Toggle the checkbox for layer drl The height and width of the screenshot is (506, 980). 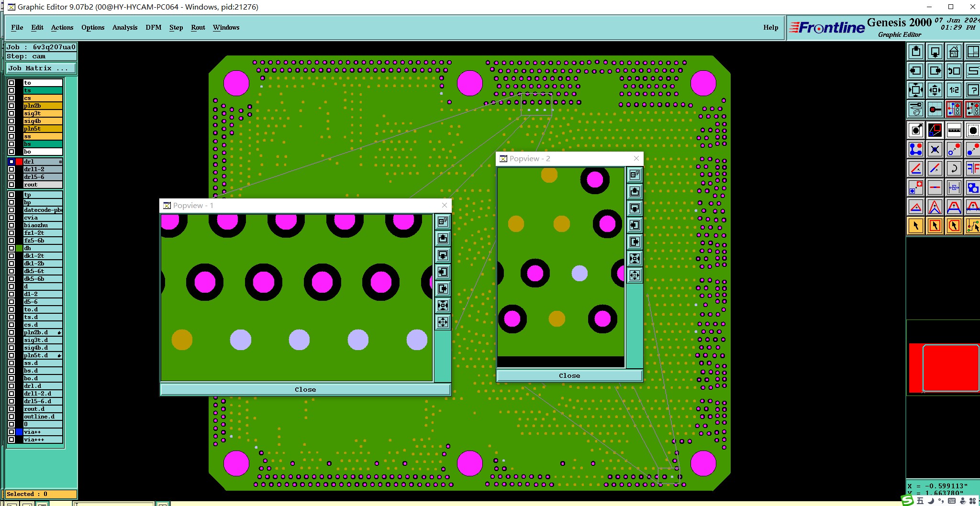11,162
